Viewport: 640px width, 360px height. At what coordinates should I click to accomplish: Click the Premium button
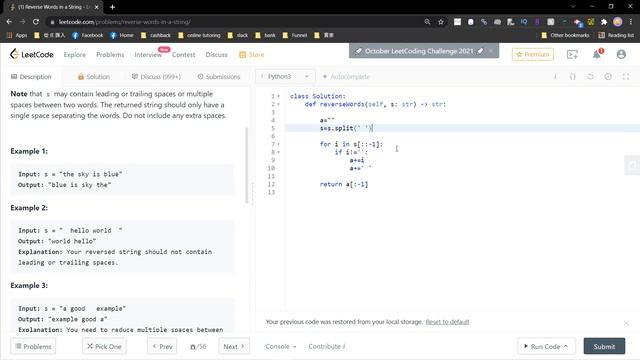(x=533, y=54)
